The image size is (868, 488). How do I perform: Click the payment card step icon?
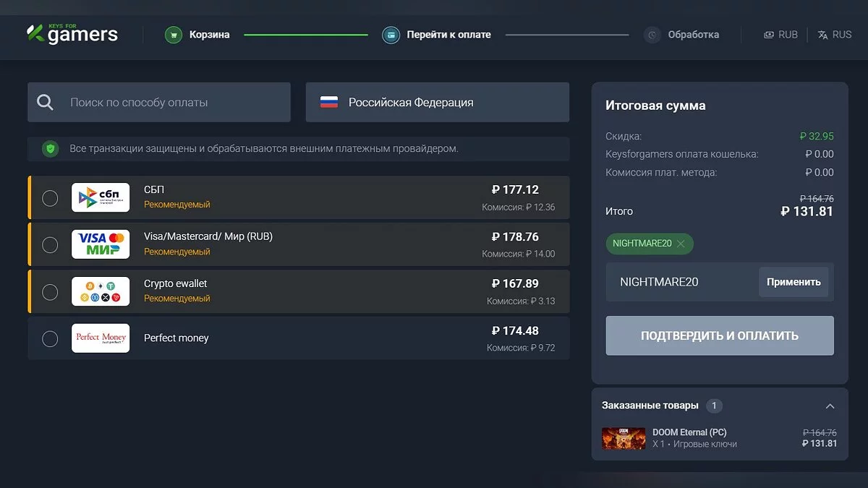[391, 35]
